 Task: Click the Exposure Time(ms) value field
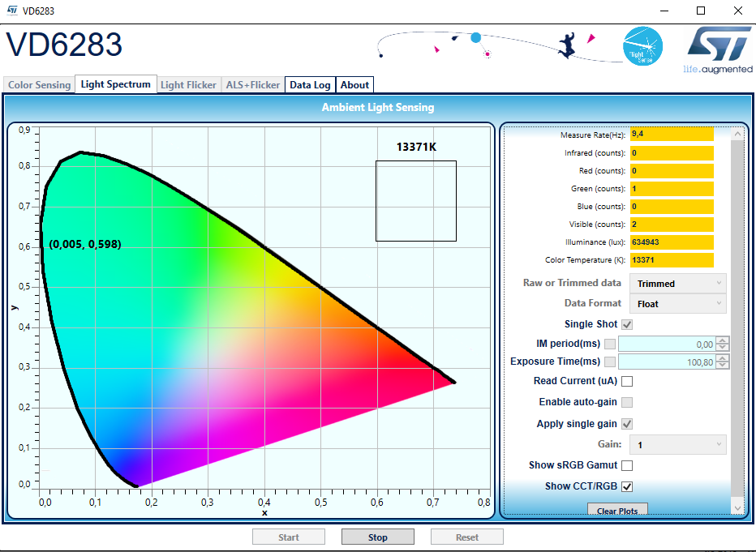[x=667, y=362]
